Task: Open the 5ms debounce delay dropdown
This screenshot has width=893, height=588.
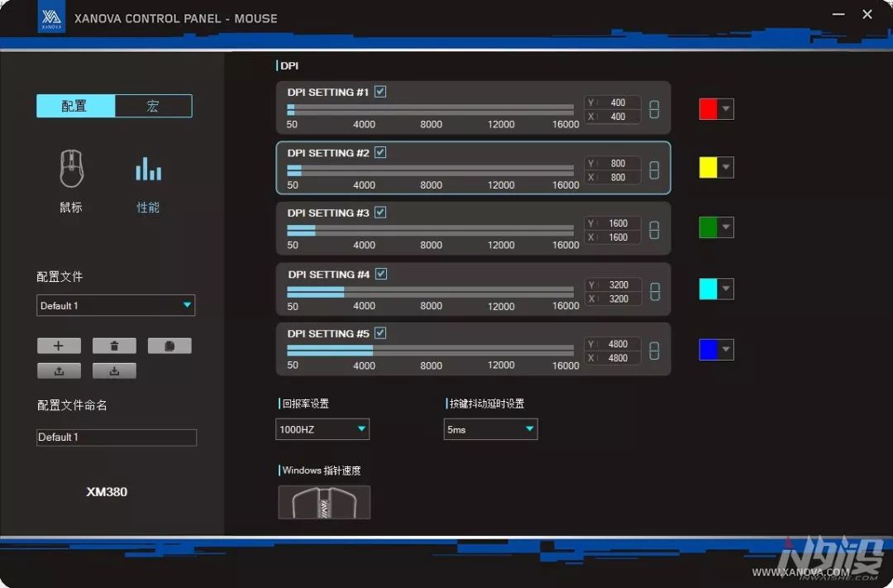Action: (x=490, y=429)
